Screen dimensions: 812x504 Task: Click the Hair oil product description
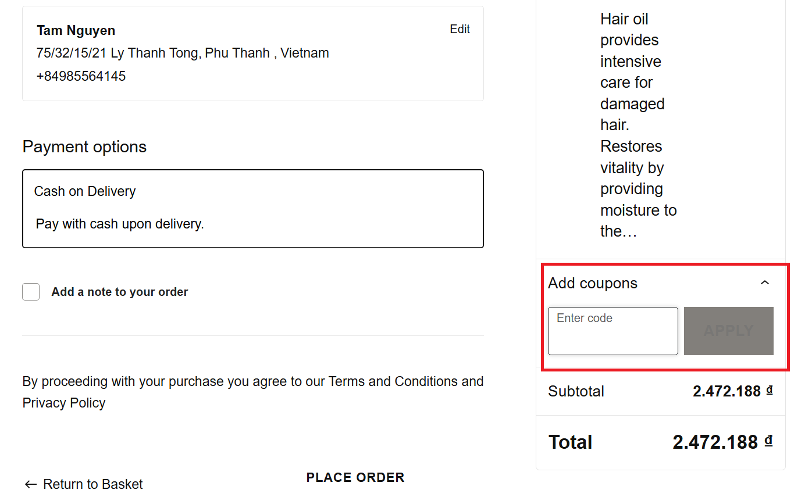pos(638,125)
